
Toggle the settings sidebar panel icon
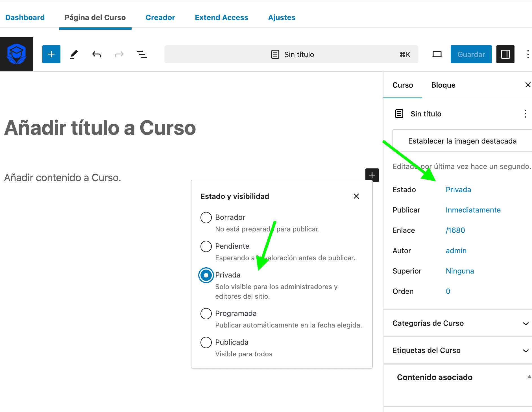pos(505,54)
